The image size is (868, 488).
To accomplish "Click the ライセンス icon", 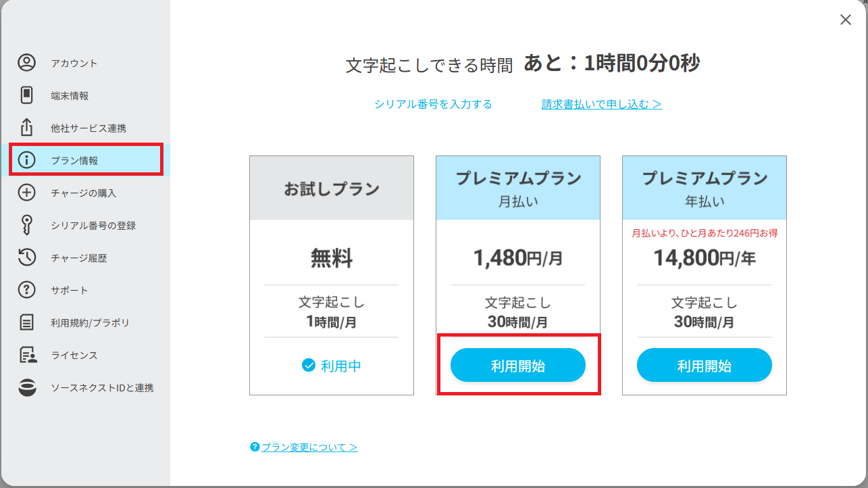I will (28, 355).
